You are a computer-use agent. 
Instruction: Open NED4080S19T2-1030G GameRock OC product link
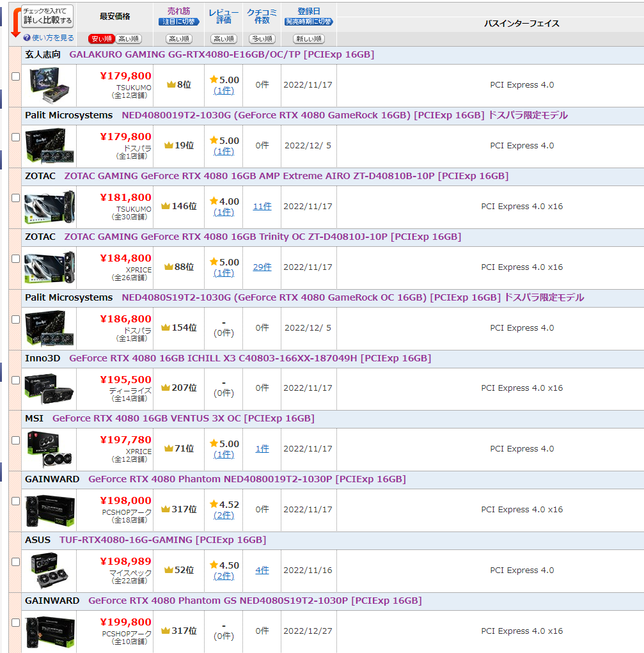tap(353, 298)
